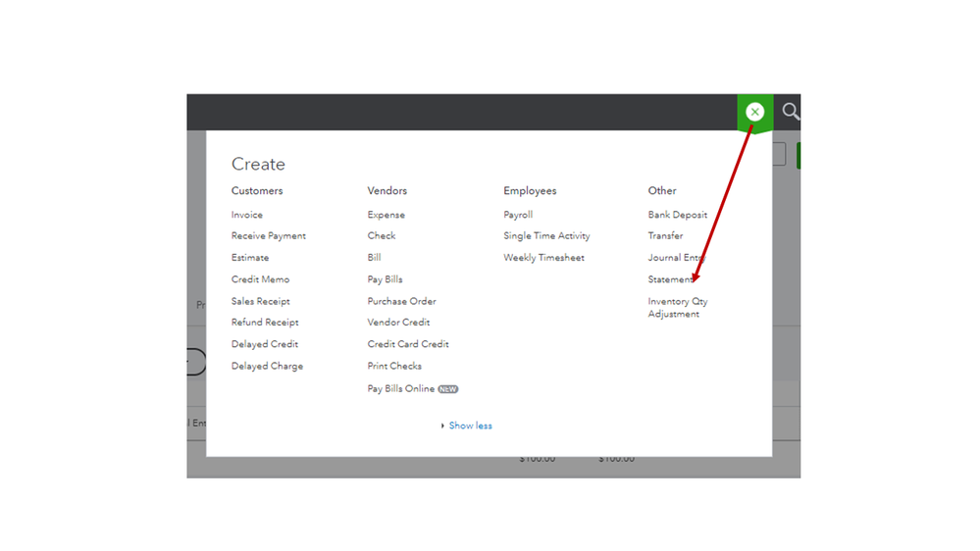This screenshot has width=980, height=551.
Task: Close the Create menu with the green X icon
Action: click(x=755, y=112)
